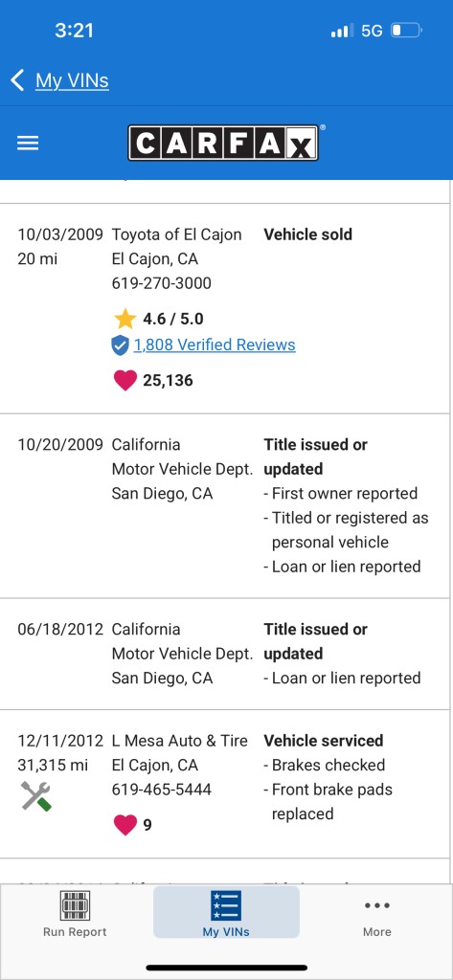Screen dimensions: 453x980
Task: Tap the Vehicle sold heading
Action: 307,234
